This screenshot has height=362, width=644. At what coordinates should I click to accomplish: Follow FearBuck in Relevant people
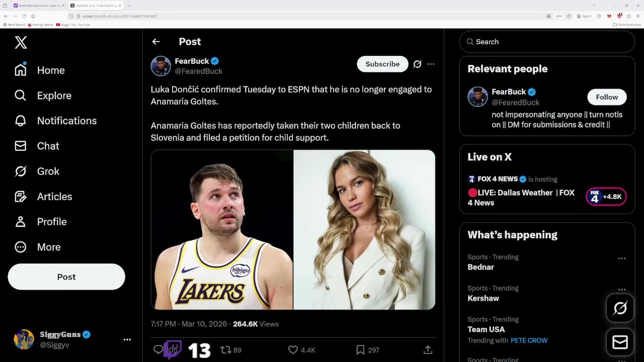607,97
